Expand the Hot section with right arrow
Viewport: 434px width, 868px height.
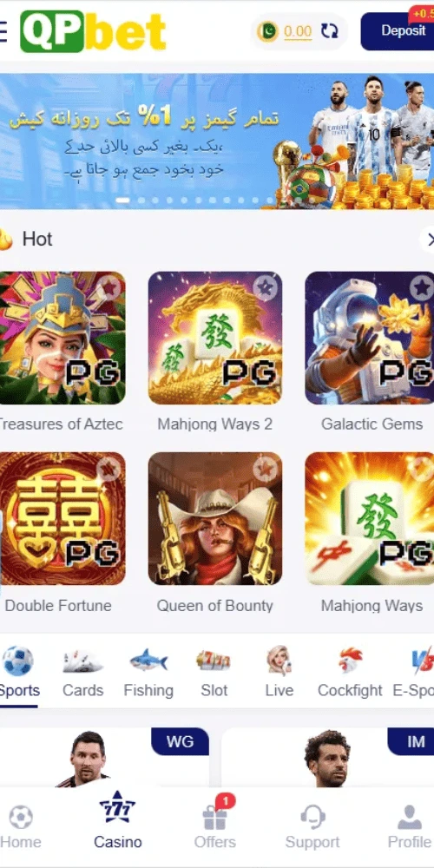coord(429,240)
